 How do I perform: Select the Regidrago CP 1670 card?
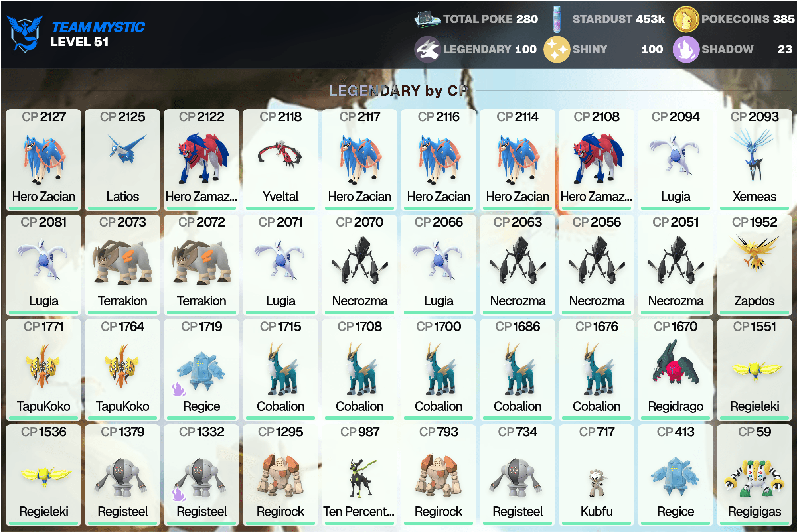[676, 370]
